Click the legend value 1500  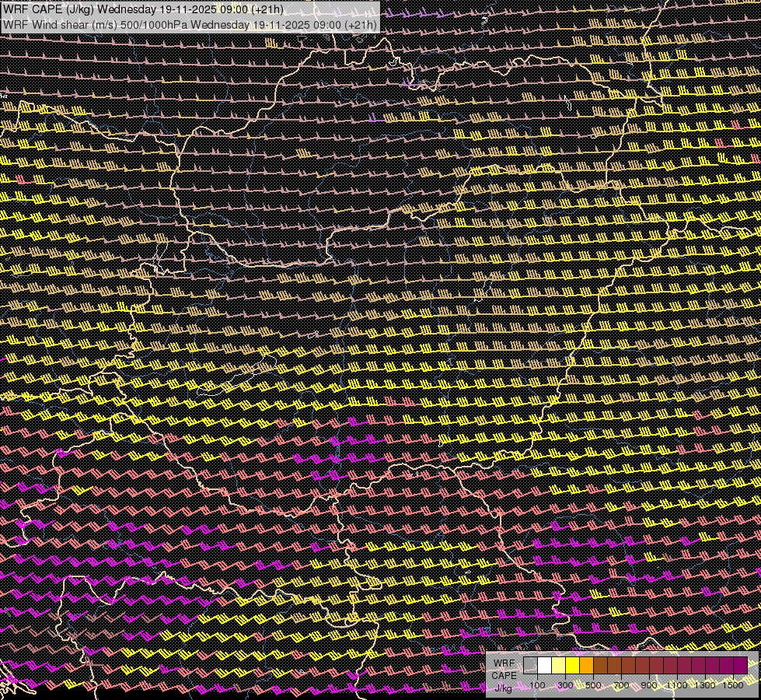tap(733, 685)
